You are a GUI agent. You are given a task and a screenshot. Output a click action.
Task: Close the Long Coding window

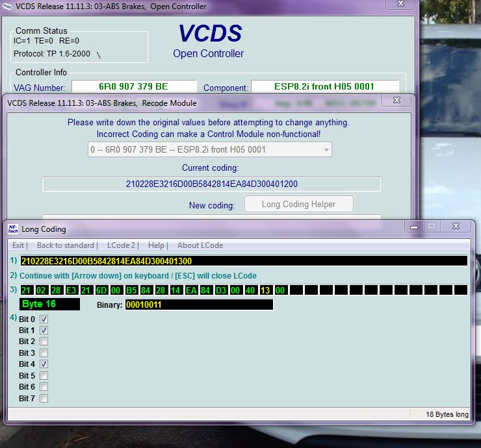456,226
